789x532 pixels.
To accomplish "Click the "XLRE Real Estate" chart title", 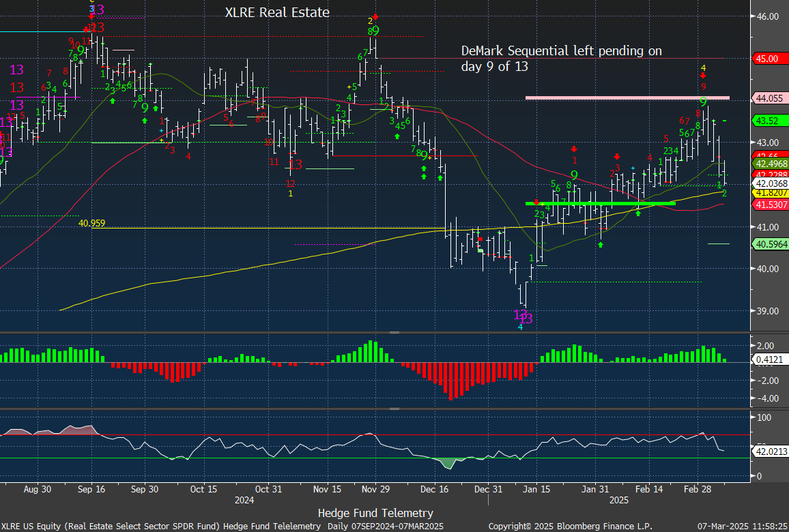I will pos(277,12).
